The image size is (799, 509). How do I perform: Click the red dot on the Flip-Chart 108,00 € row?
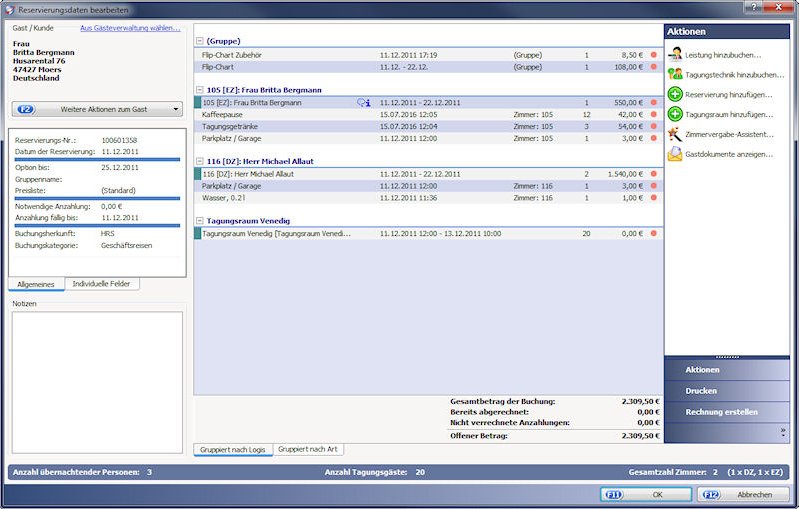654,67
